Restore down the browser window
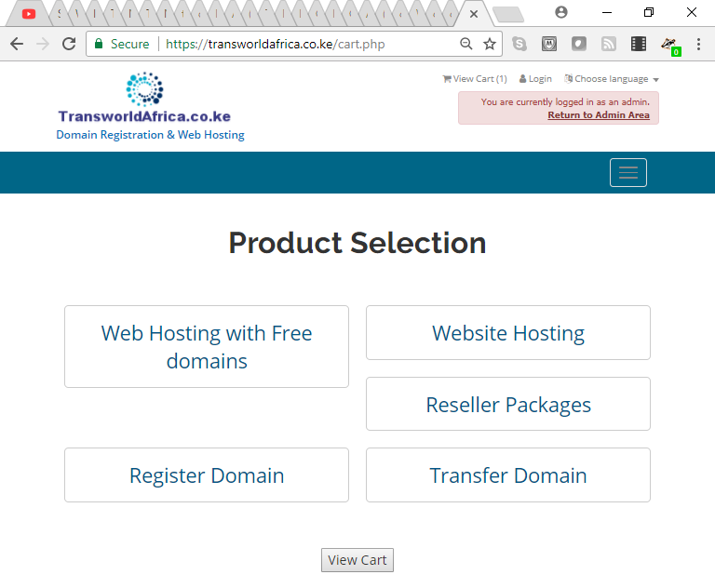Screen dimensions: 715x588 point(648,12)
